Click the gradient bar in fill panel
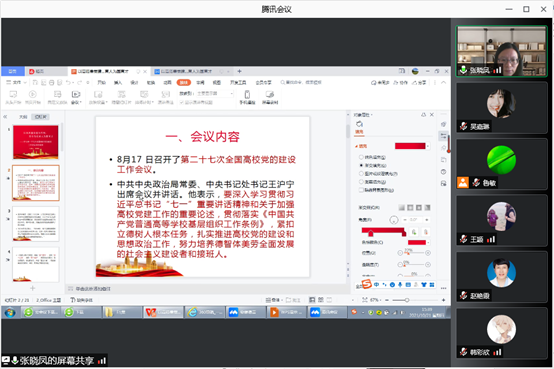Image resolution: width=554 pixels, height=369 pixels. [x=384, y=231]
